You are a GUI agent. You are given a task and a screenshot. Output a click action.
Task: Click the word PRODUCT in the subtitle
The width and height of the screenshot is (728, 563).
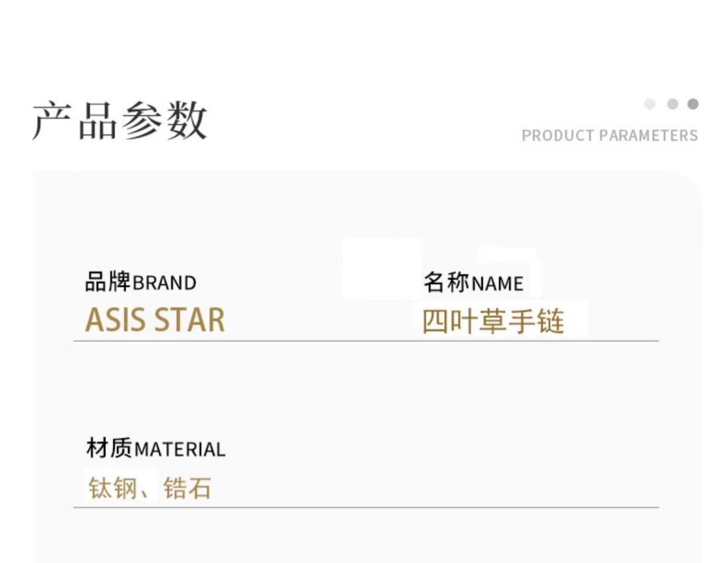click(x=558, y=136)
